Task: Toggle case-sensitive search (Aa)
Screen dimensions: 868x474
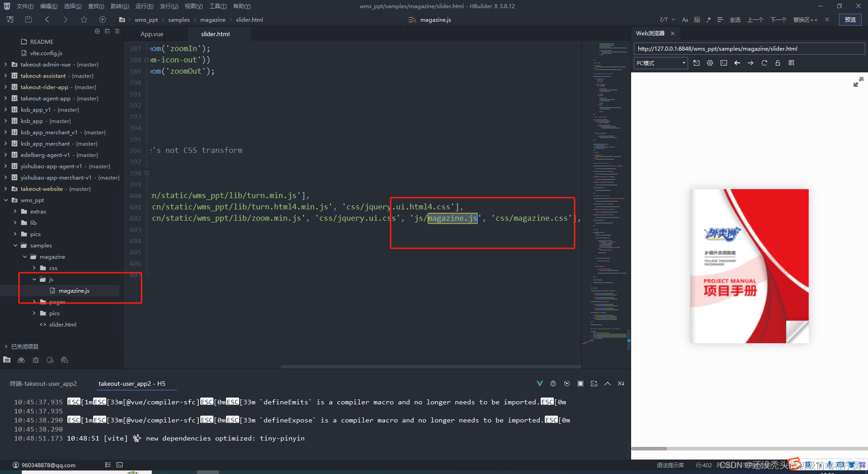Action: 685,19
